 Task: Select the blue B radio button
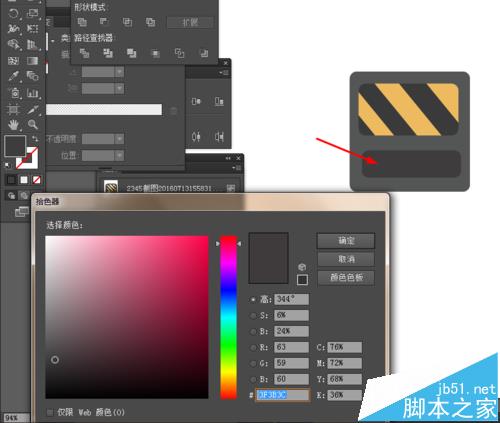253,379
